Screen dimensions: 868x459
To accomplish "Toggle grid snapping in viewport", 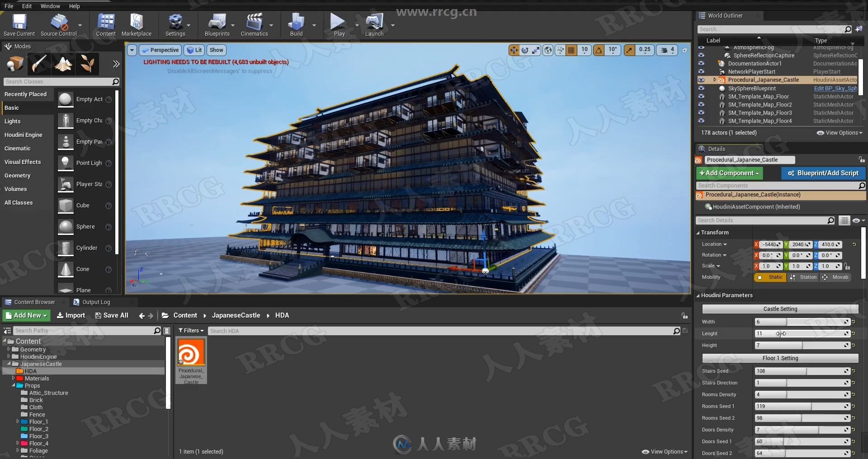I will point(571,50).
